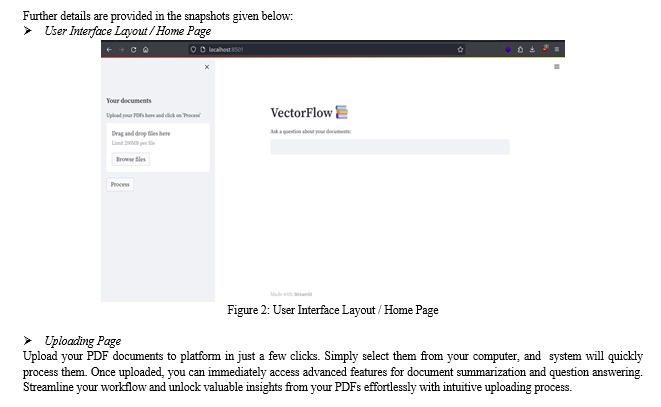The image size is (661, 407).
Task: Click the 'Limit 200MB per file' text
Action: pos(133,143)
